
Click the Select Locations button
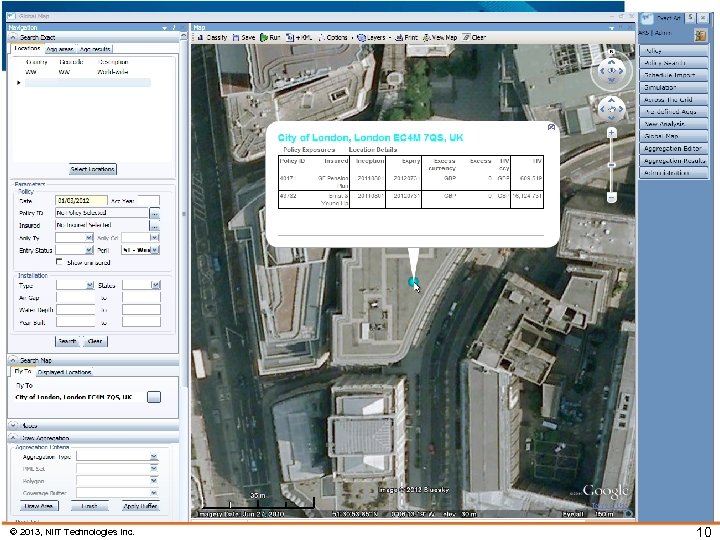click(x=92, y=169)
